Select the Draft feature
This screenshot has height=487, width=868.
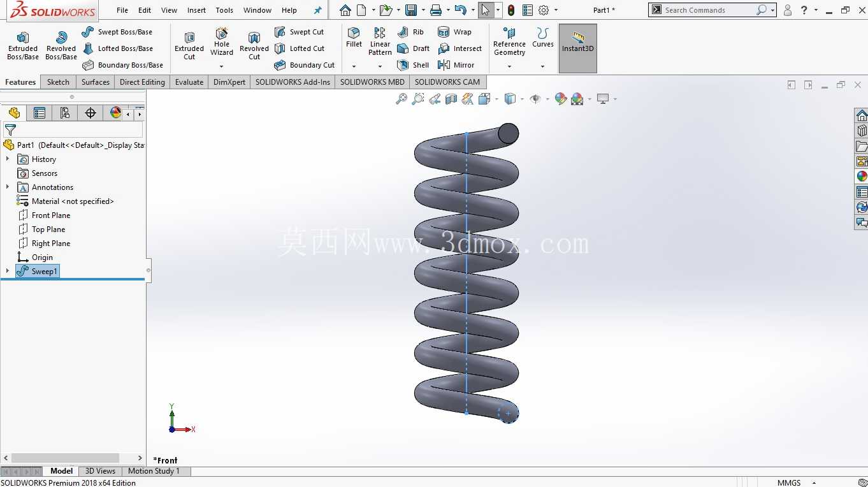tap(413, 48)
